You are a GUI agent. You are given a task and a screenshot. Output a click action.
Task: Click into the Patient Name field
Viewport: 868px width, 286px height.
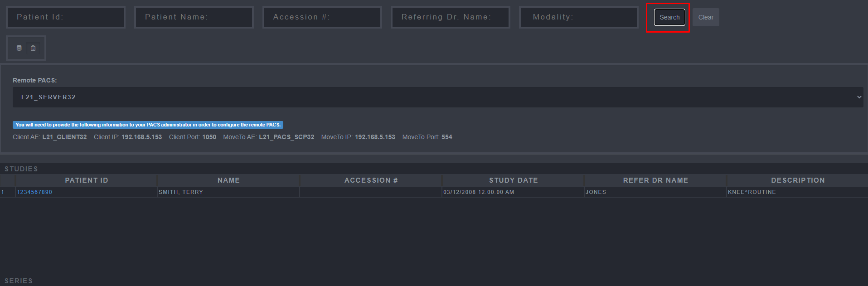[x=194, y=17]
